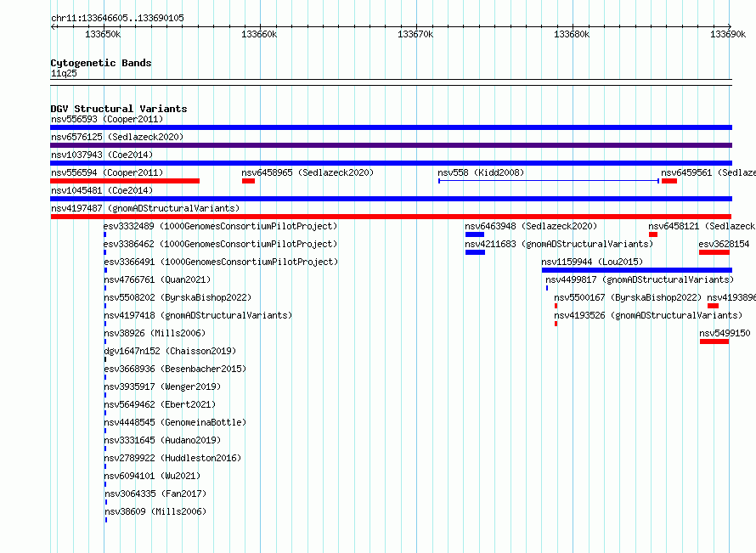Click the blue nsv1159944 (Lou2015) bar
This screenshot has height=553, width=756.
click(x=637, y=270)
